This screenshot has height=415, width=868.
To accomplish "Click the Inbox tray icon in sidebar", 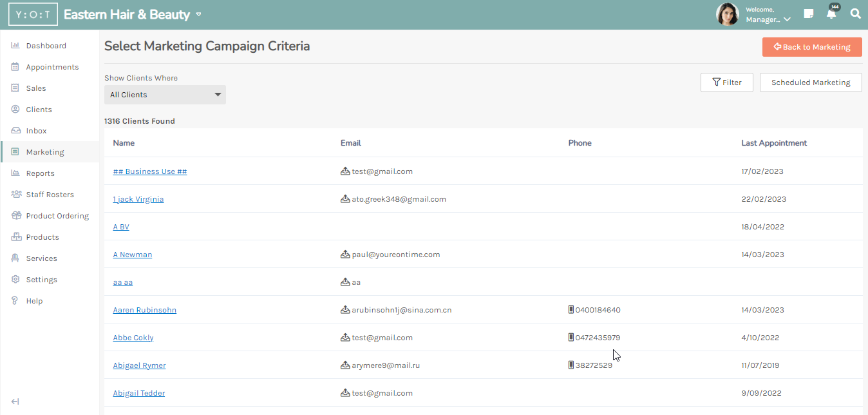I will pyautogui.click(x=15, y=131).
